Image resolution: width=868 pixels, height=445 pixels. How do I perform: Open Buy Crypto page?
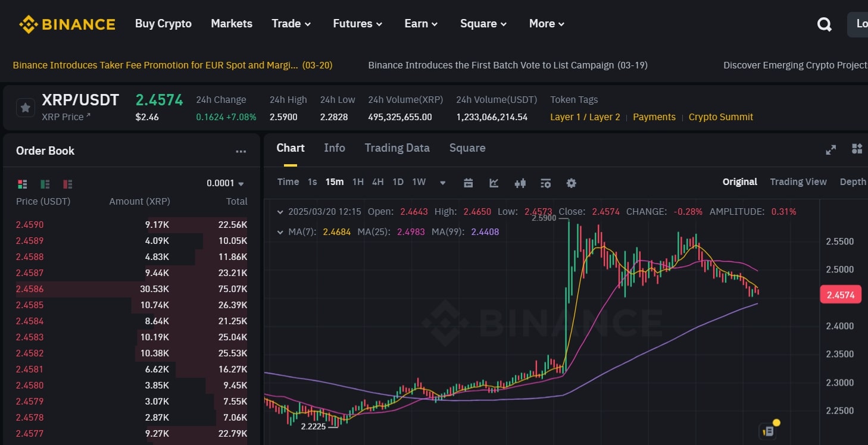pyautogui.click(x=163, y=24)
